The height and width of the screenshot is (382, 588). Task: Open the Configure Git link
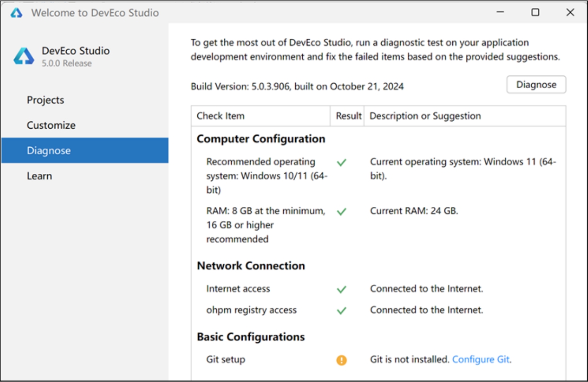coord(481,359)
